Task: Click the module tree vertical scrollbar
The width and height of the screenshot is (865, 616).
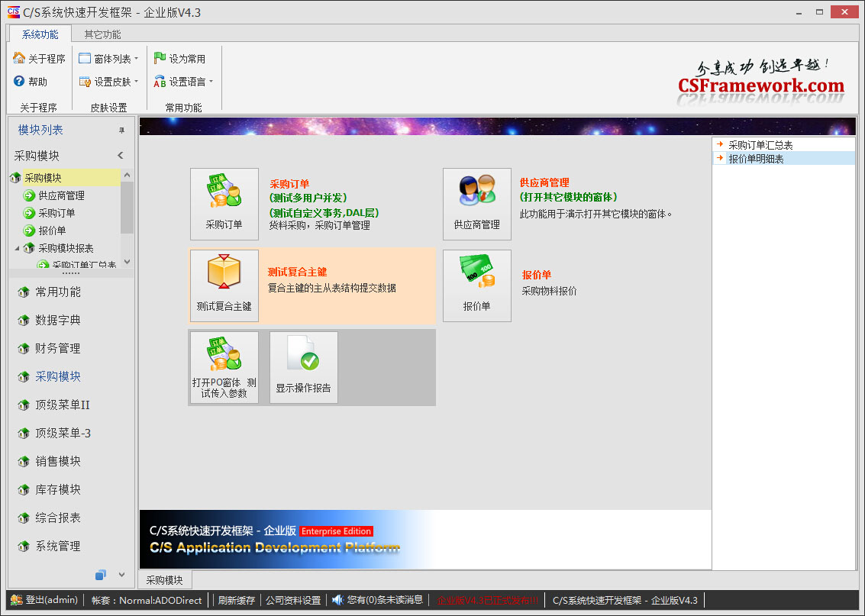Action: point(127,207)
